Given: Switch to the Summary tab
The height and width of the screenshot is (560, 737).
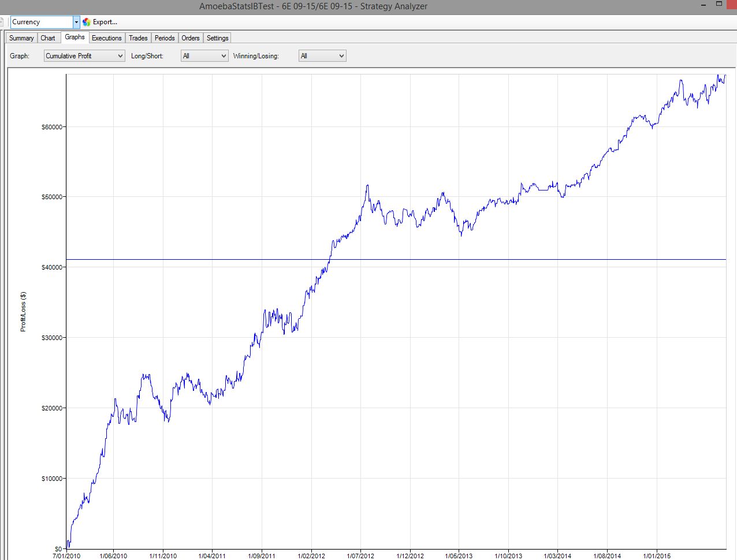Looking at the screenshot, I should 21,38.
